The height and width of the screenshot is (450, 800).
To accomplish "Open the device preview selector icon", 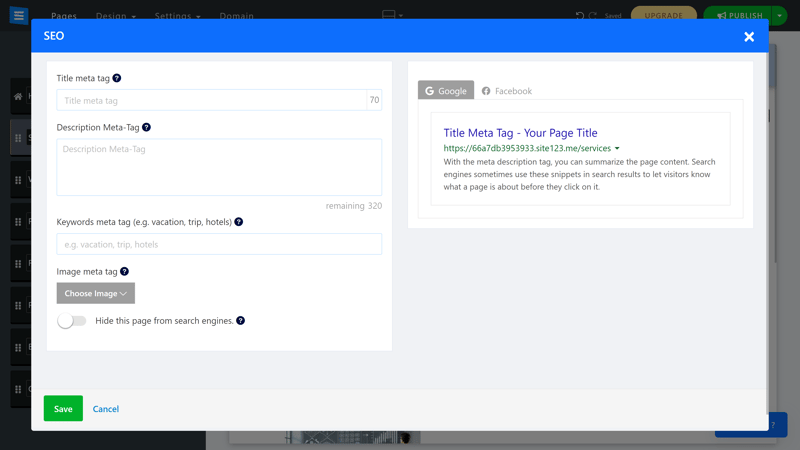I will 392,15.
